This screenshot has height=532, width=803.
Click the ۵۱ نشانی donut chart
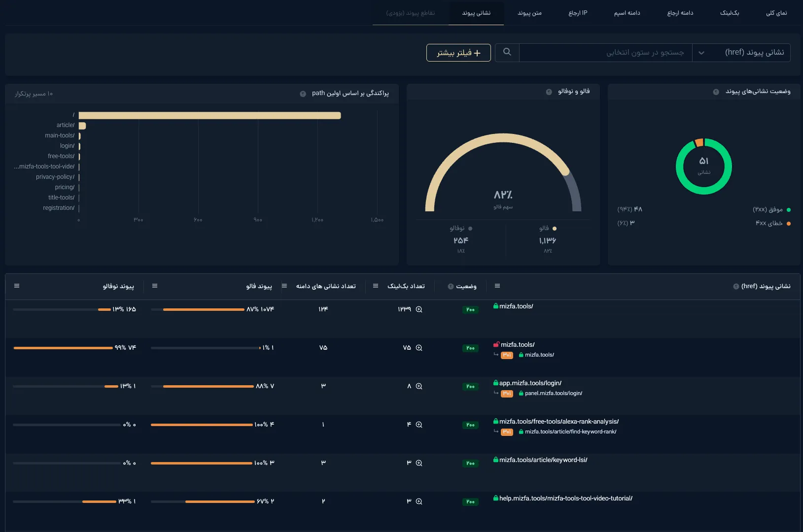point(704,166)
